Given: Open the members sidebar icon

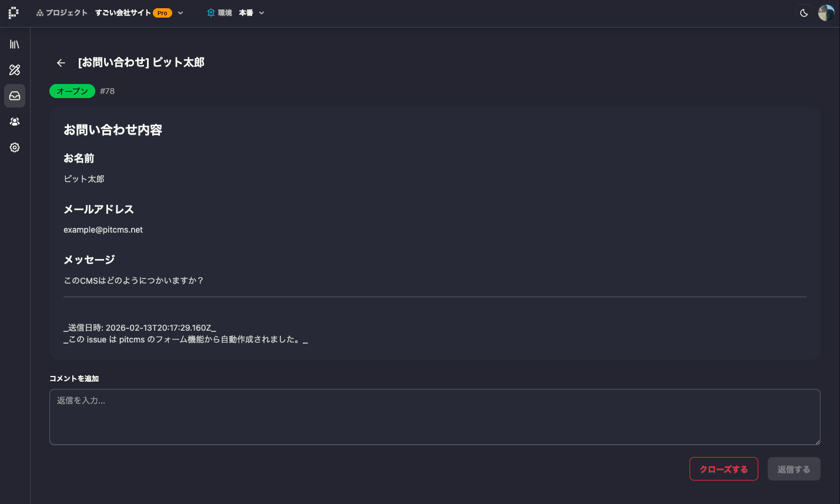Looking at the screenshot, I should (x=15, y=122).
